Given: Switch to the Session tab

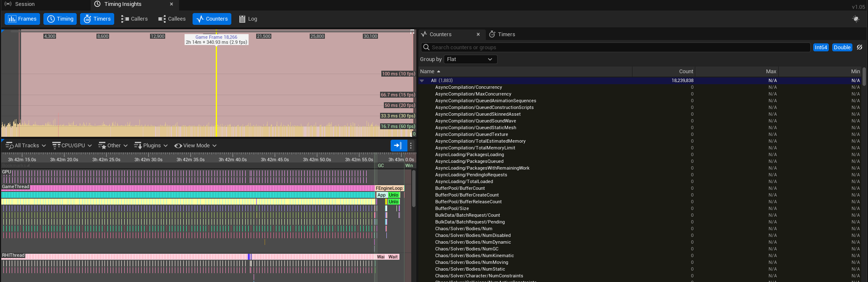Looking at the screenshot, I should coord(20,4).
